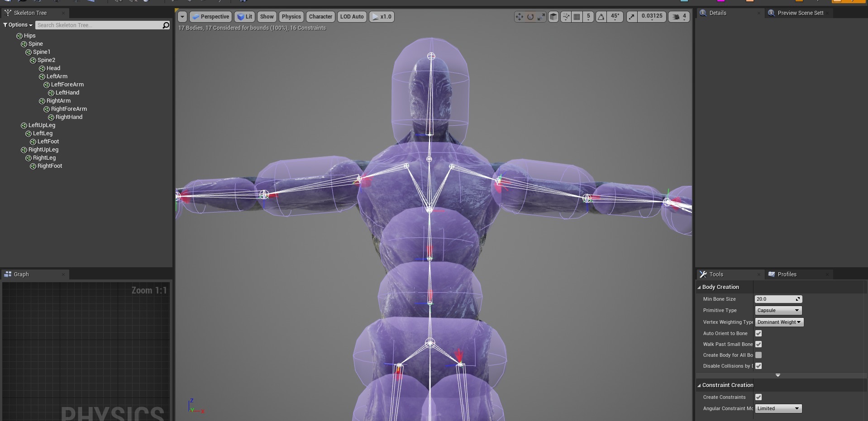Toggle the Lit view mode button
The width and height of the screenshot is (868, 421).
click(245, 17)
